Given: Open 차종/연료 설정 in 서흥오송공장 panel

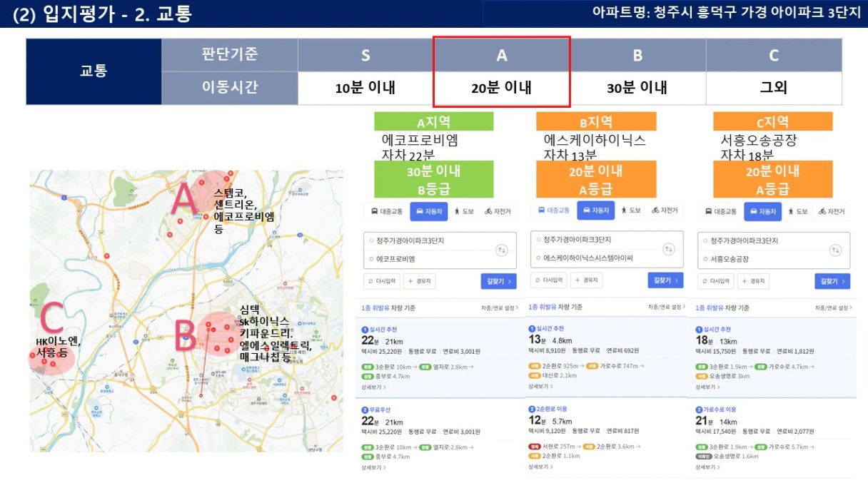Looking at the screenshot, I should [833, 307].
